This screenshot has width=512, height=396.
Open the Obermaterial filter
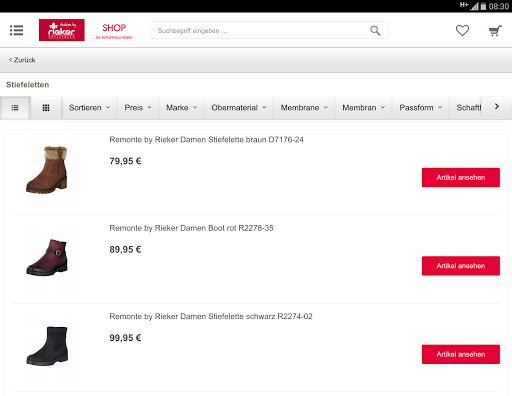tap(239, 108)
